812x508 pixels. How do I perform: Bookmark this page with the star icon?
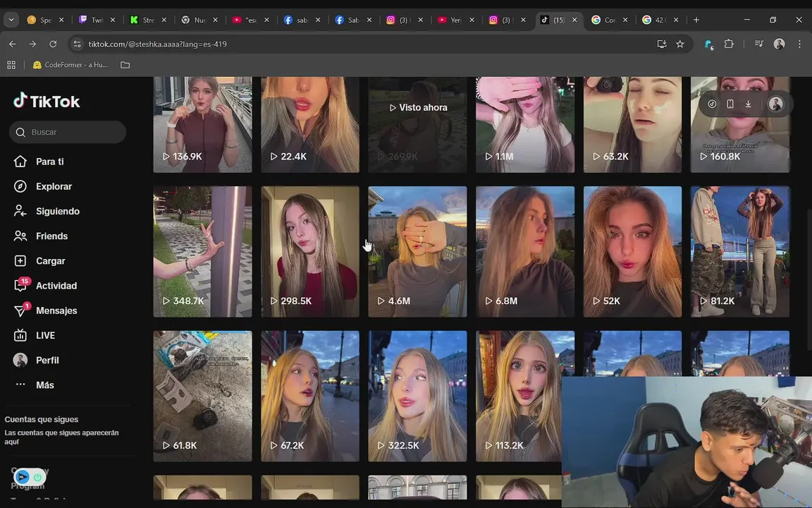tap(680, 44)
